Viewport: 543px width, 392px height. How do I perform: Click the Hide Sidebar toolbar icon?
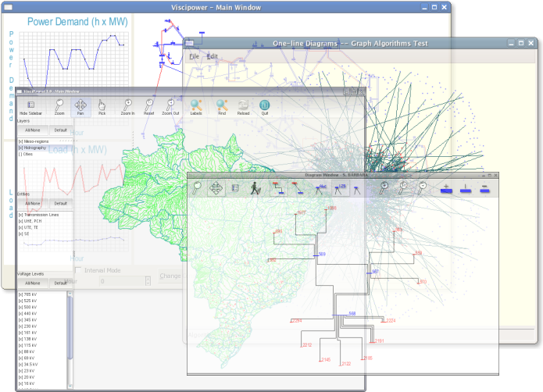(30, 107)
